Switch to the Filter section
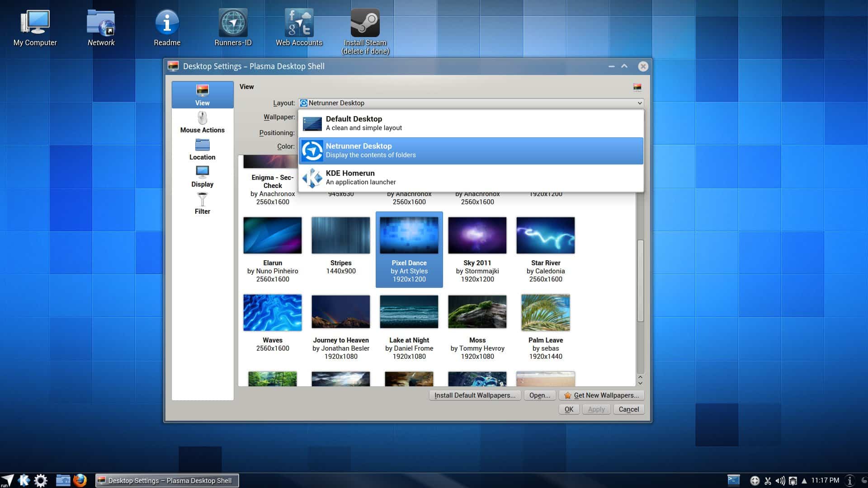This screenshot has height=488, width=868. (203, 204)
